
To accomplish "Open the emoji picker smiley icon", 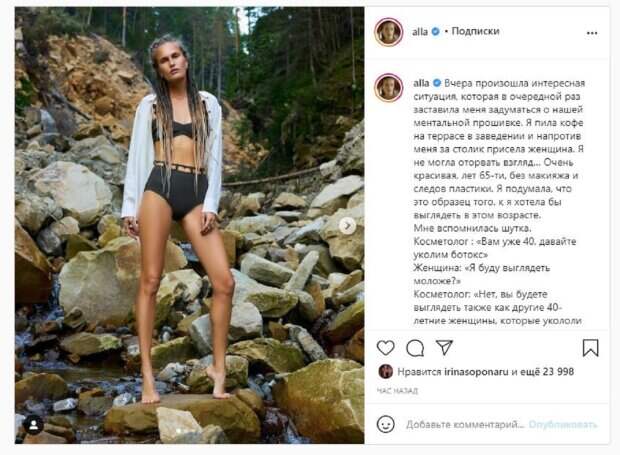I will (x=386, y=424).
